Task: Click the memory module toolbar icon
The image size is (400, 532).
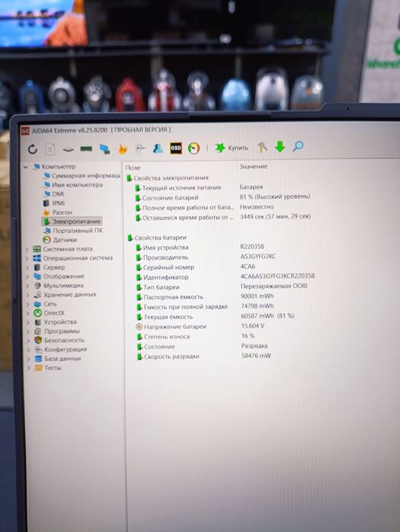Action: pos(86,148)
